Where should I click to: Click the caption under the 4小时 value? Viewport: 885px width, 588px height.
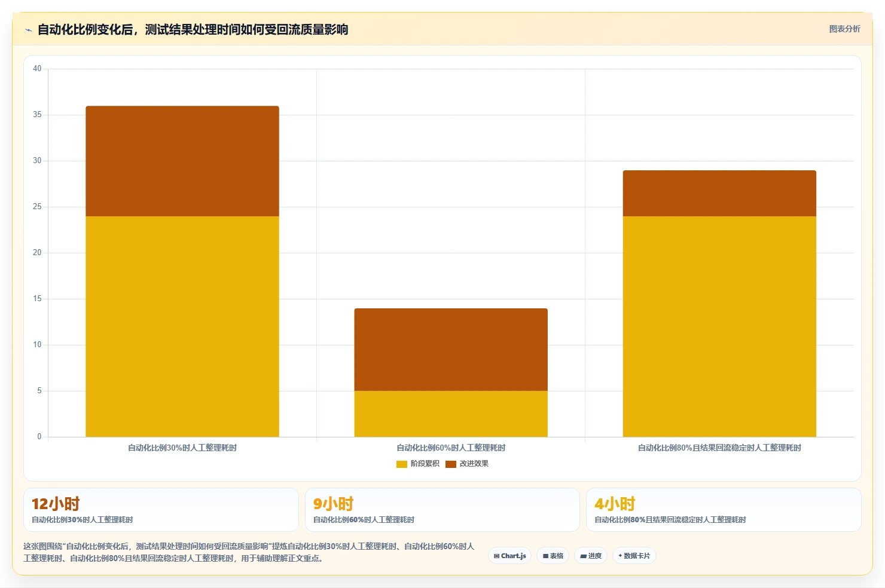tap(670, 520)
